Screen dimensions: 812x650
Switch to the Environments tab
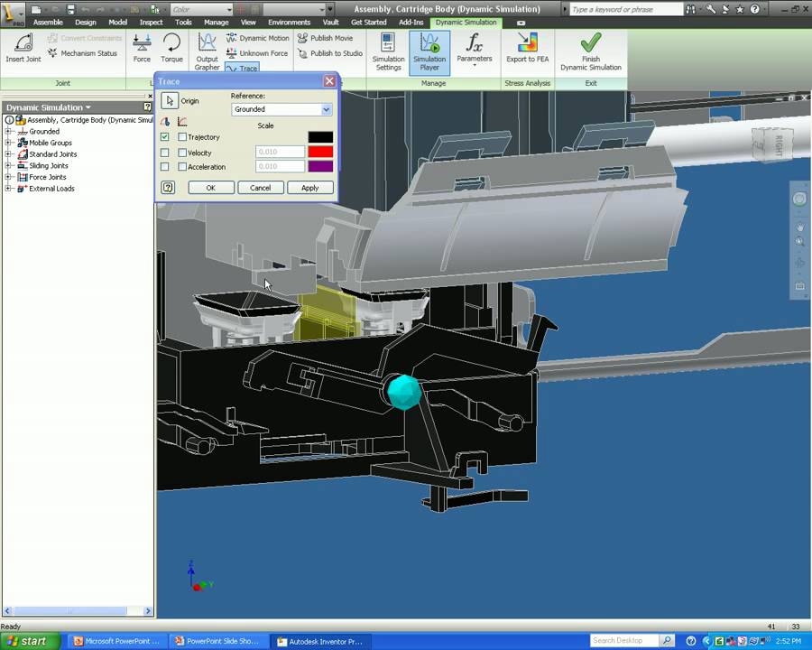click(x=289, y=23)
